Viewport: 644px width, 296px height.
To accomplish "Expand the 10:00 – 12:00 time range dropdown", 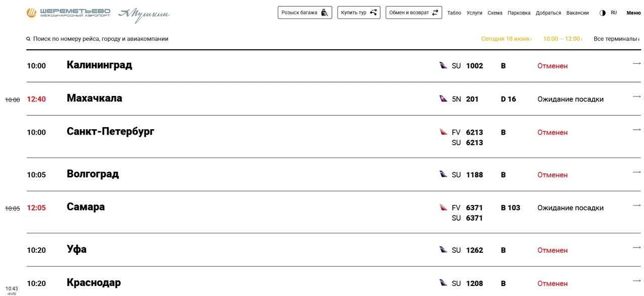I will click(562, 39).
